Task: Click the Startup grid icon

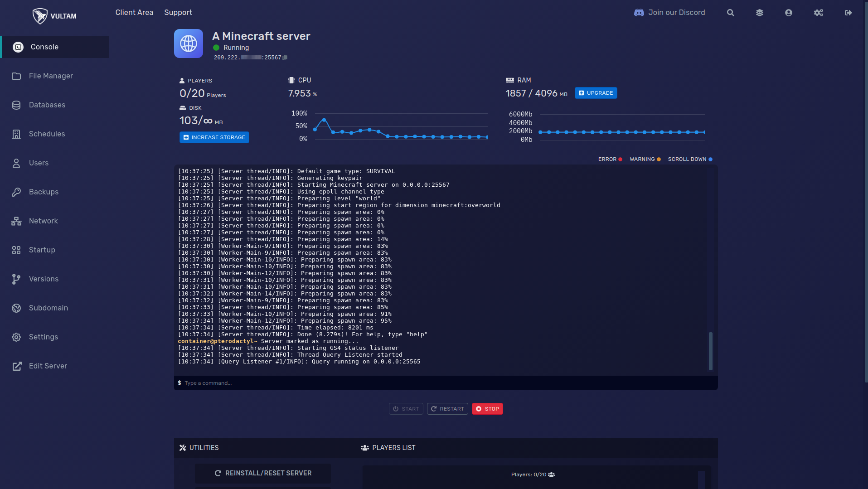Action: pyautogui.click(x=16, y=250)
